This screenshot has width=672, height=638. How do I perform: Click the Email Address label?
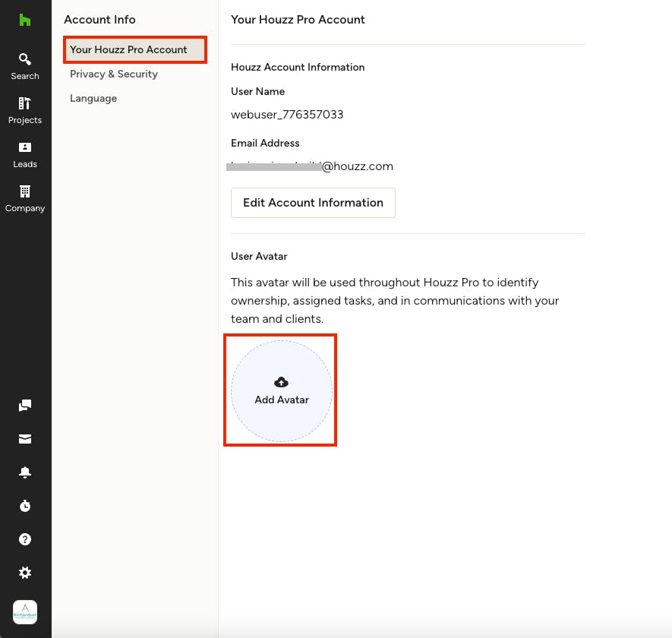click(x=265, y=144)
